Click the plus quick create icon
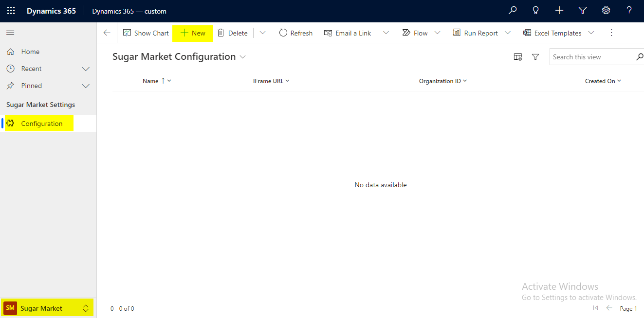644x318 pixels. (559, 11)
